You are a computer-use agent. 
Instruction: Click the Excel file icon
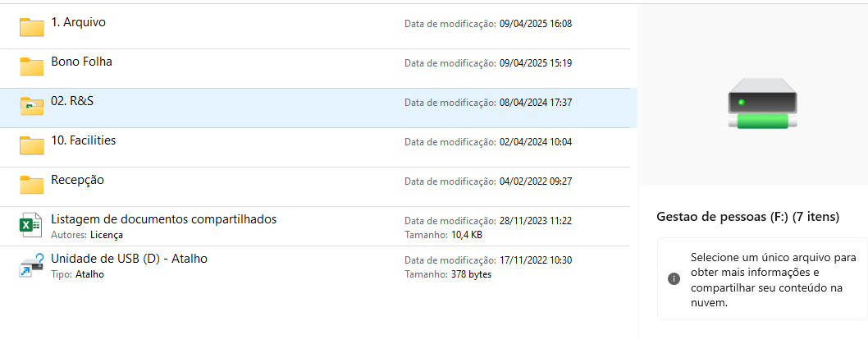(31, 225)
